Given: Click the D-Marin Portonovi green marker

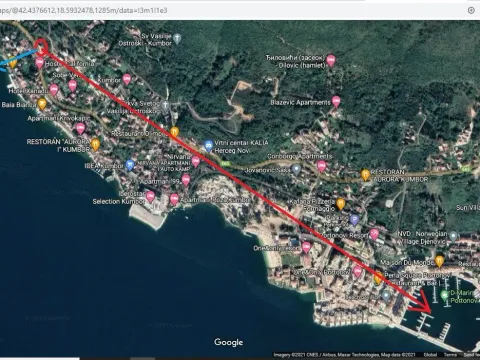Looking at the screenshot, I should point(444,295).
